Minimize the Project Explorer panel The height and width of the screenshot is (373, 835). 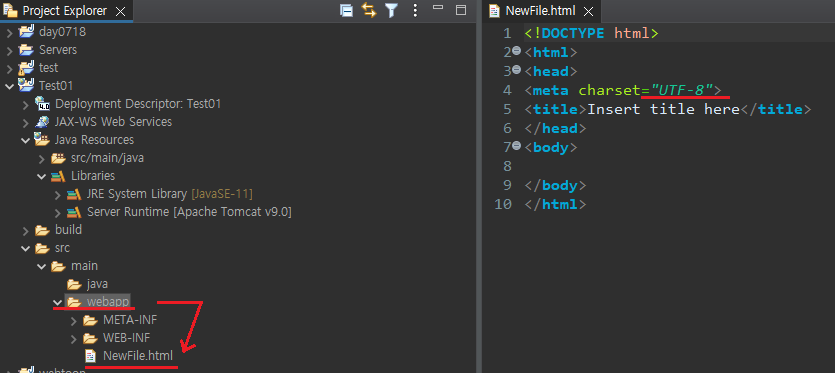tap(438, 7)
